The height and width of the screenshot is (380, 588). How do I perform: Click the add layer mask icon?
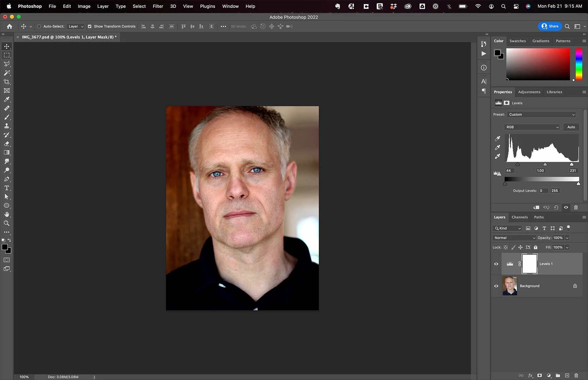coord(539,375)
